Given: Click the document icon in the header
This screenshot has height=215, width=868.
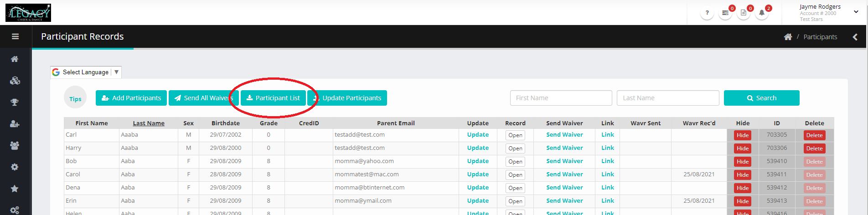Looking at the screenshot, I should pos(744,13).
